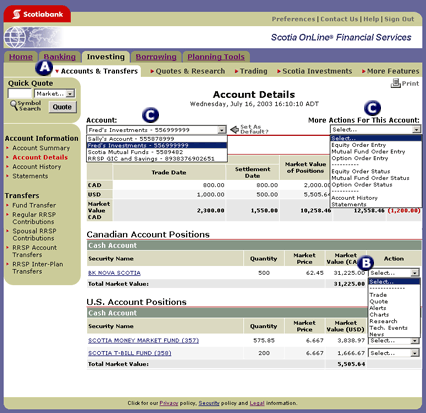Click the Legal information link
426x413 pixels.
pos(257,403)
